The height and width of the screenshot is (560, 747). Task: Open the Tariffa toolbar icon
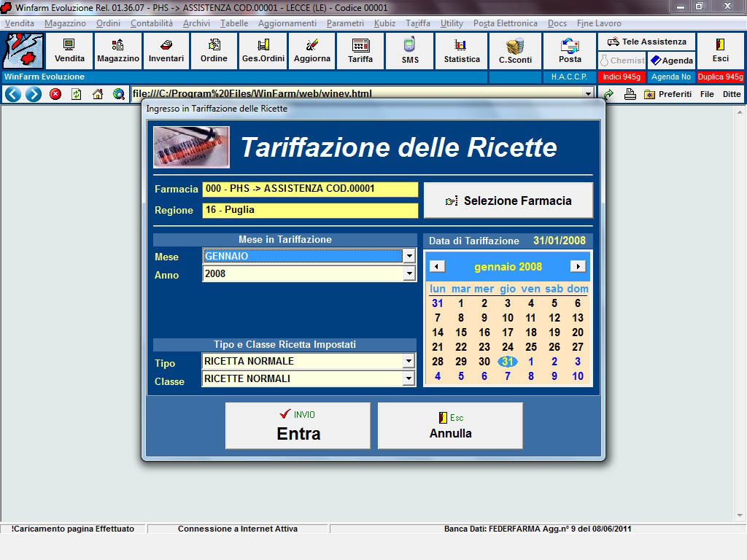(x=360, y=51)
